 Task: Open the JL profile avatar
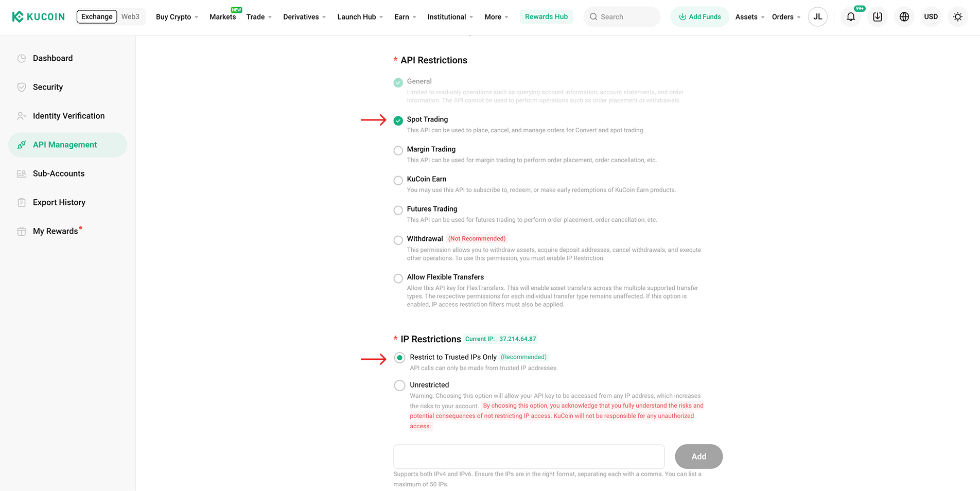click(x=818, y=17)
